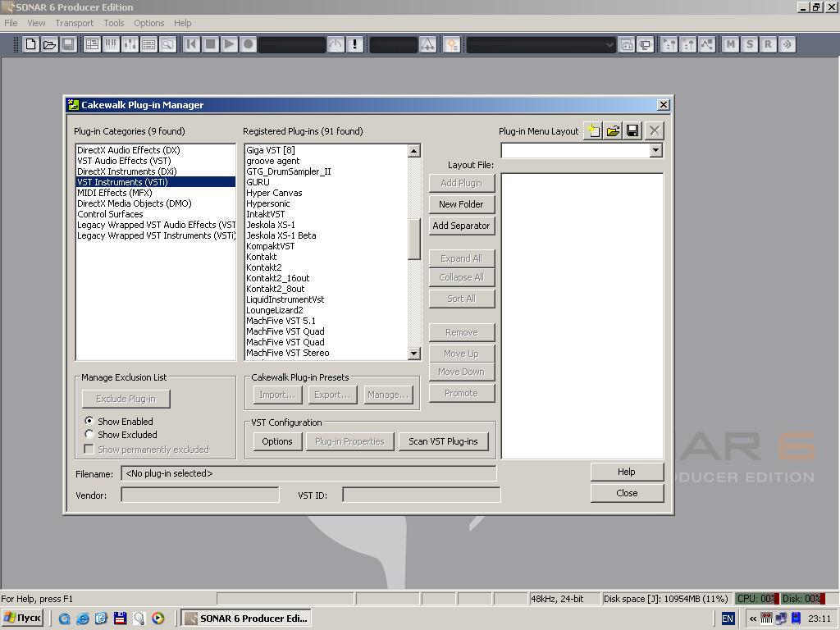Click the rewind-to-start transport icon
The image size is (840, 630).
192,44
